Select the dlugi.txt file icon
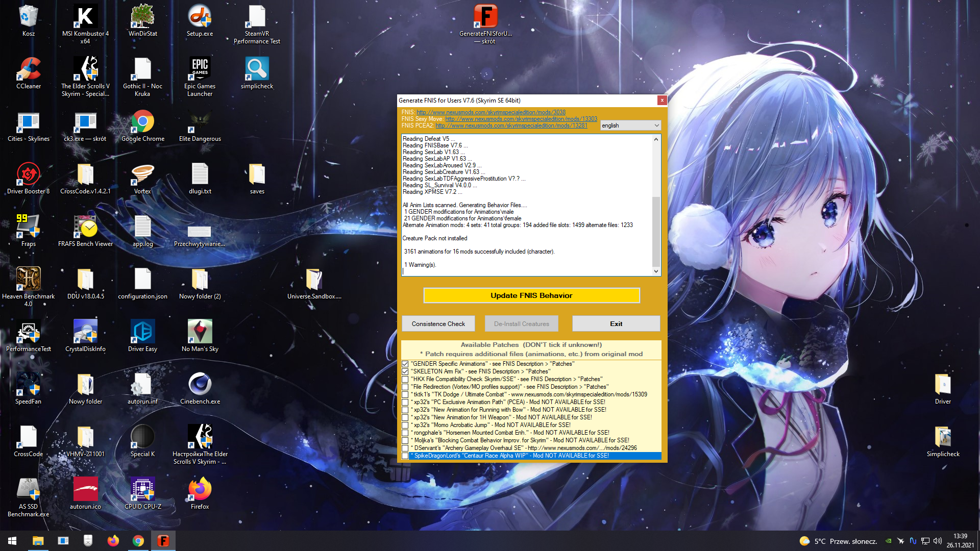This screenshot has height=551, width=980. [200, 179]
